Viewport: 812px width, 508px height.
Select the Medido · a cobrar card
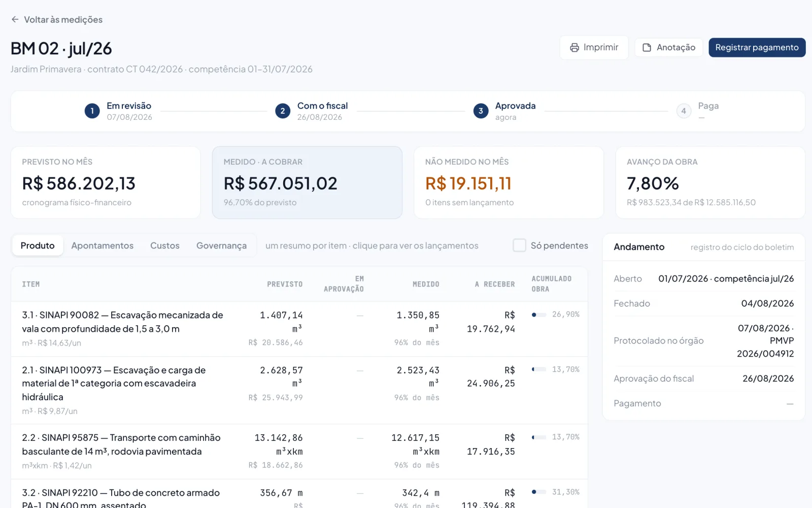coord(307,182)
